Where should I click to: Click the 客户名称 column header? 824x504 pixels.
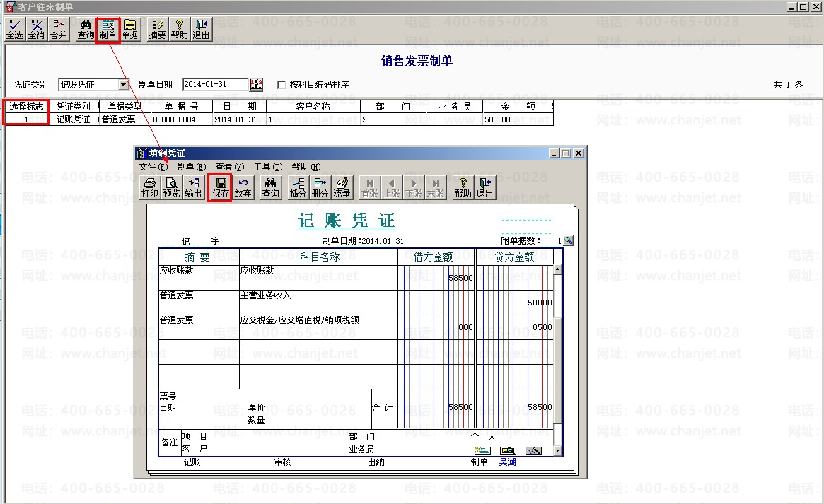313,107
